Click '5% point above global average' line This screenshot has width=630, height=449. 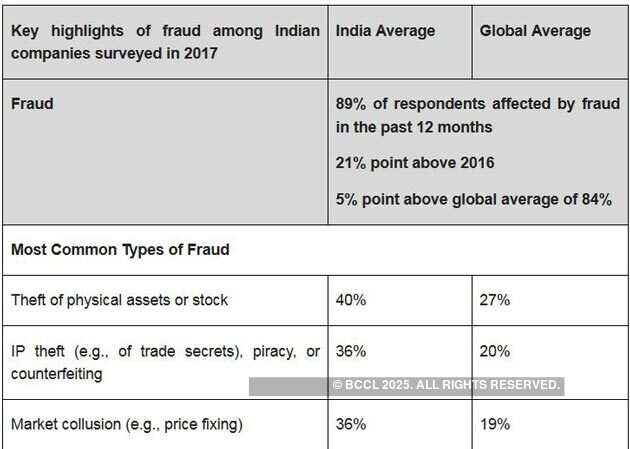(x=474, y=199)
